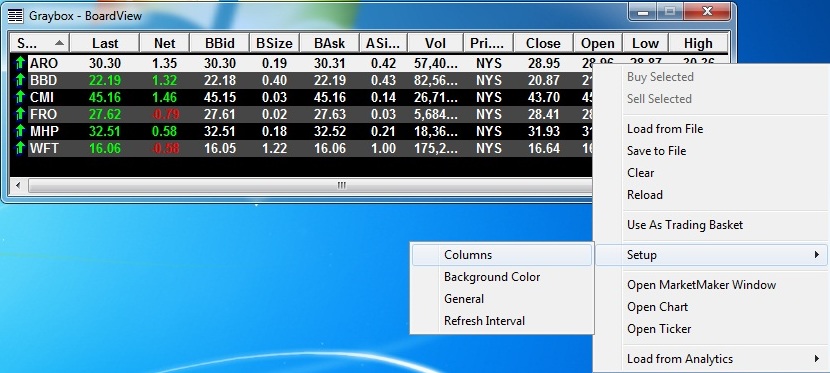Click the green up arrow beside ARO
This screenshot has width=830, height=373.
point(20,63)
